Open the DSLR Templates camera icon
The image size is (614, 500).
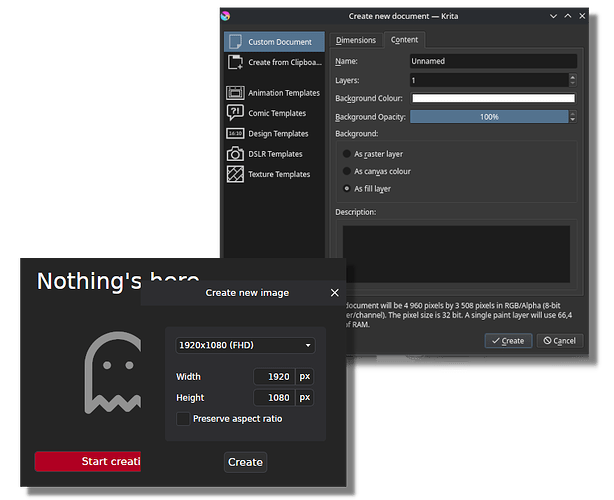[x=235, y=154]
